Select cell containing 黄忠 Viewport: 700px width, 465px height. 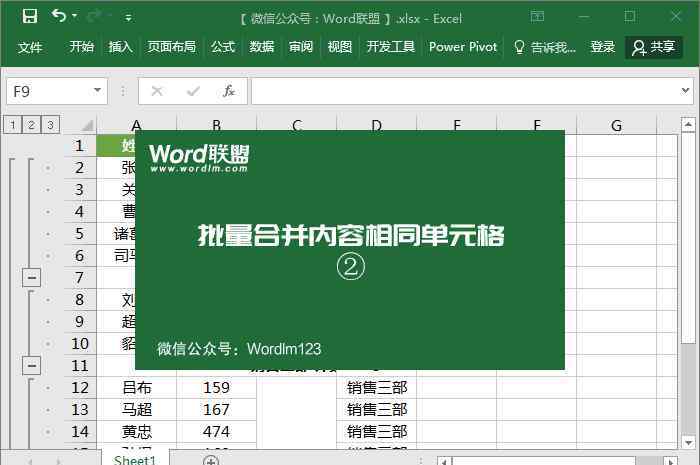tap(137, 432)
